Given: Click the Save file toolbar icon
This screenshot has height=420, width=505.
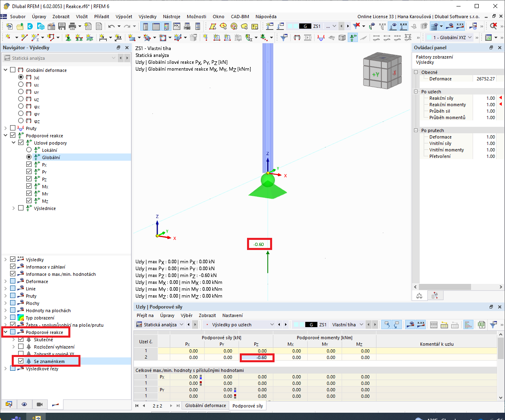Looking at the screenshot, I should tap(62, 26).
